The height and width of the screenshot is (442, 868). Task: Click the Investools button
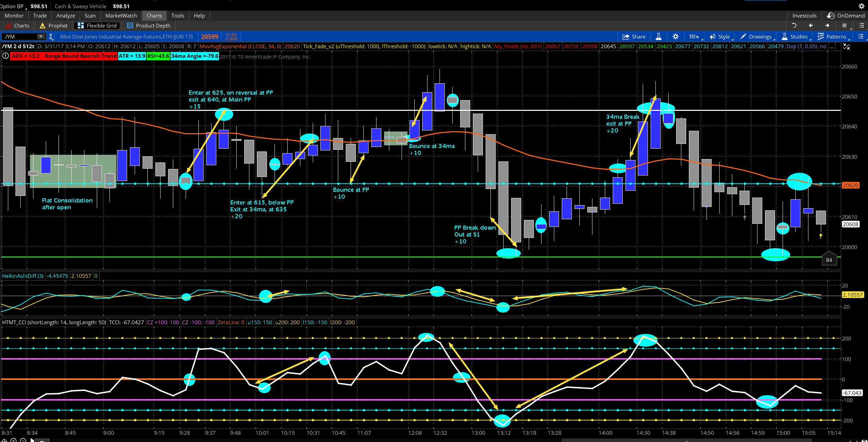tap(804, 15)
